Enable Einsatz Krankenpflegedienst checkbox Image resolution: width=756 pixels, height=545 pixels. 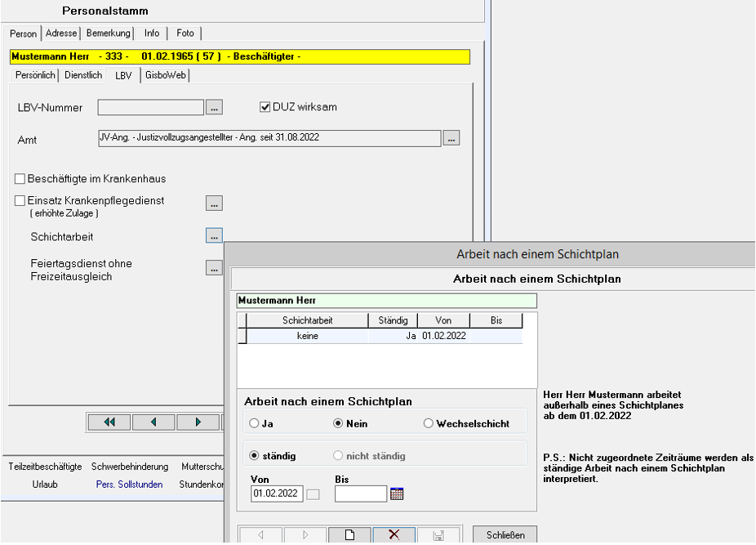click(x=20, y=200)
